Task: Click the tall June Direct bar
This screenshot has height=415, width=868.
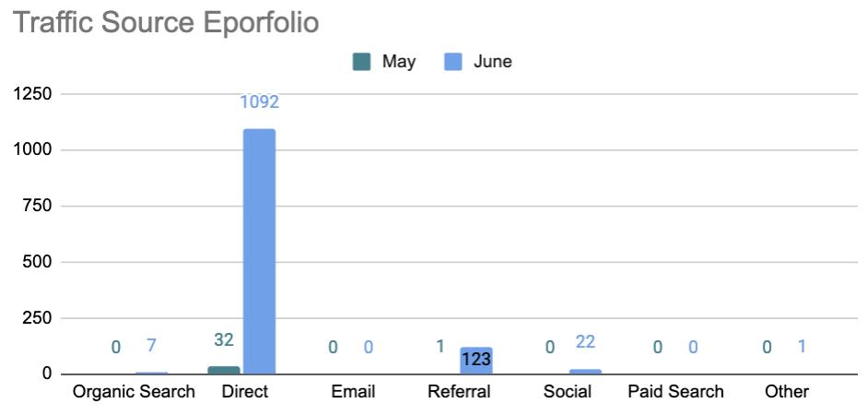Action: click(x=260, y=249)
